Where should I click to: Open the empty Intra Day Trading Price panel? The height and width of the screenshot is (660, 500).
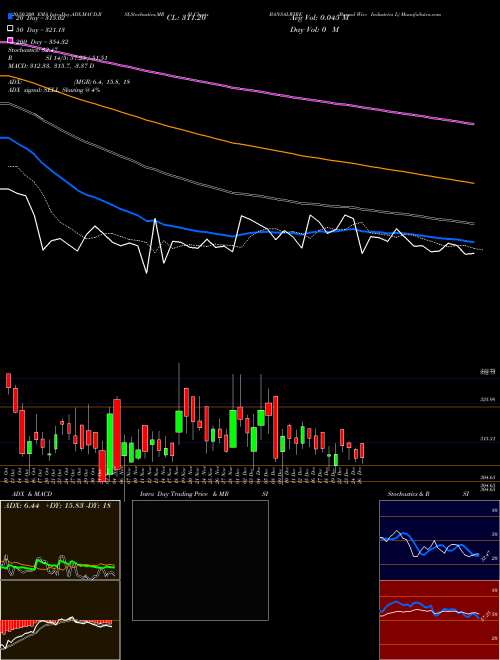click(x=200, y=560)
